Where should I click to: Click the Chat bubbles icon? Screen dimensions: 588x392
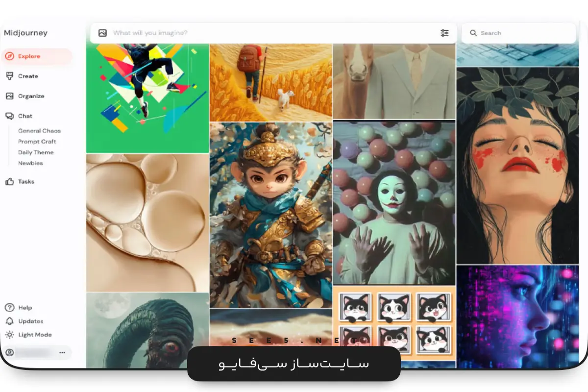(x=9, y=116)
